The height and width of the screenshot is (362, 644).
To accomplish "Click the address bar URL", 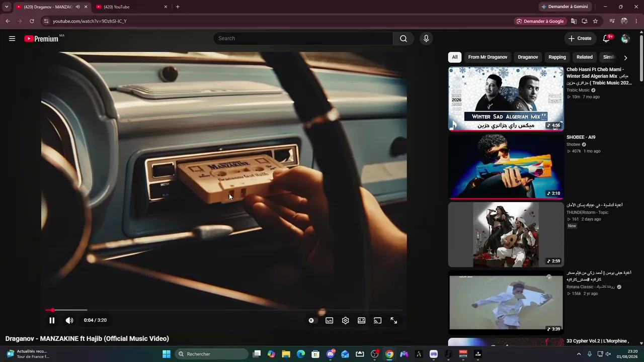I will (x=90, y=21).
